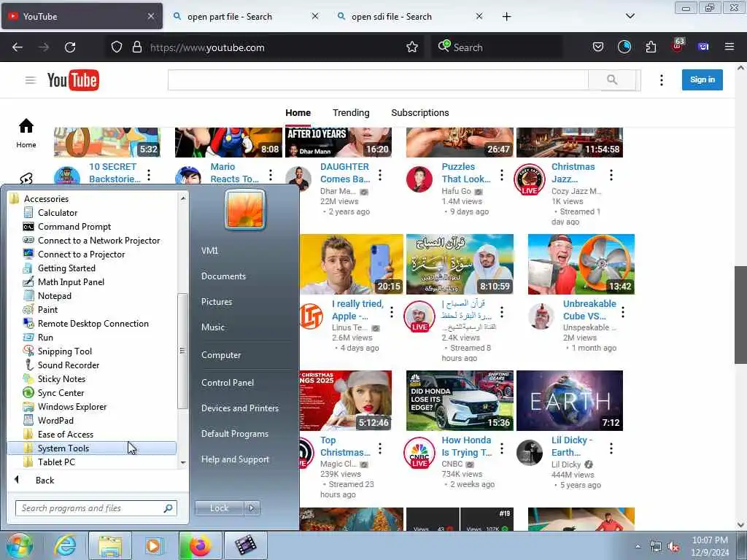Open the Firefox application menu
This screenshot has width=747, height=560.
729,47
